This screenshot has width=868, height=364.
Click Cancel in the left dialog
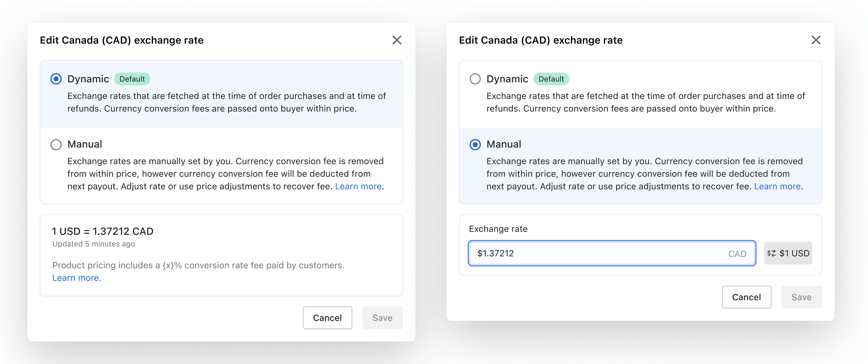pyautogui.click(x=327, y=317)
